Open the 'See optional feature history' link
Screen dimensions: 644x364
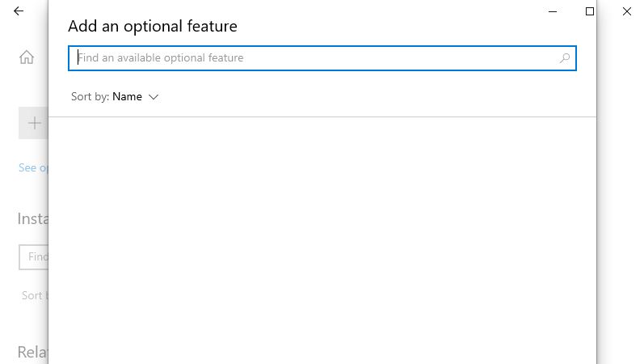[x=33, y=167]
